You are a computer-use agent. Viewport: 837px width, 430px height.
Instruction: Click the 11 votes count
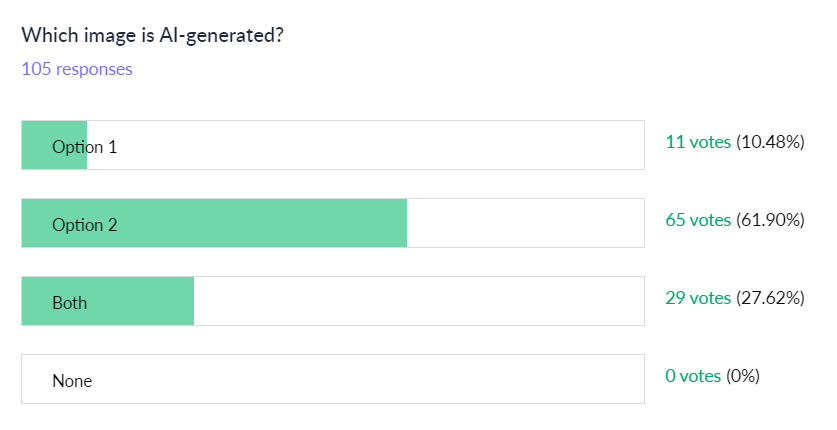[698, 142]
